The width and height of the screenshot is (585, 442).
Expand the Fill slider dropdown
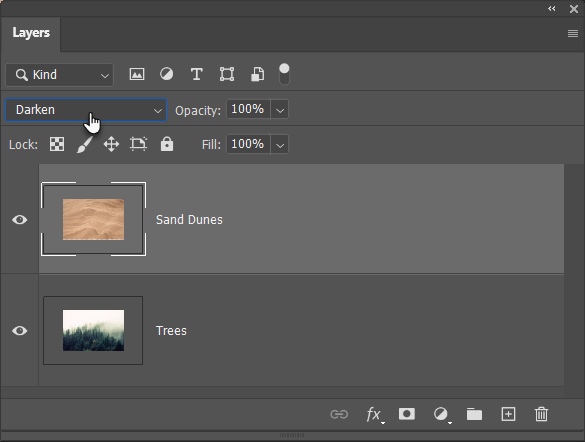280,144
